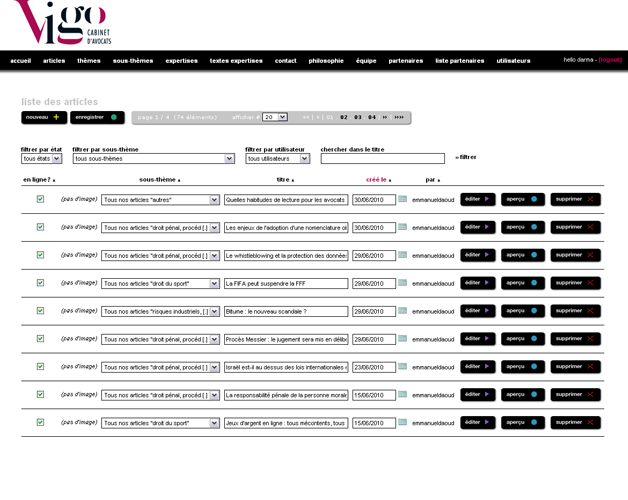Open calendar icon for 'Israël est-il' row
628x500 pixels.
[403, 367]
